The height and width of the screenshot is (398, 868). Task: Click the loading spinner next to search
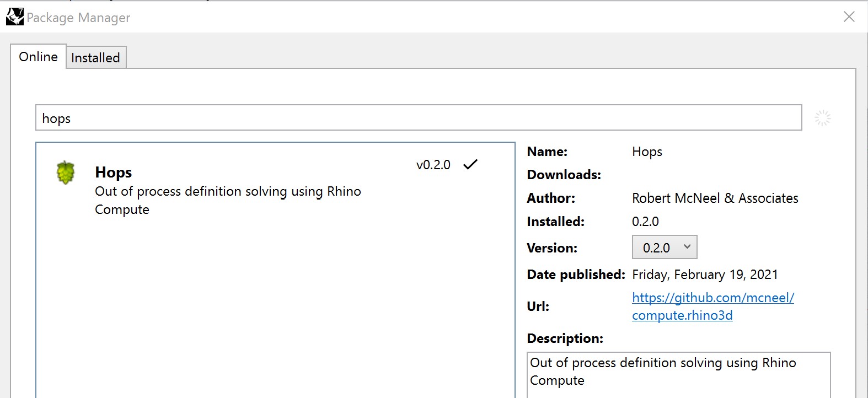(822, 118)
